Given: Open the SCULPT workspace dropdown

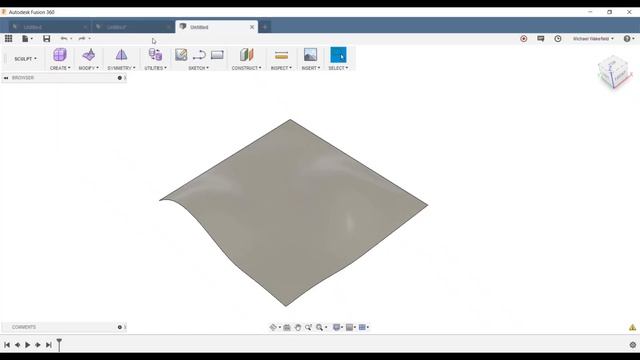Looking at the screenshot, I should [x=25, y=59].
